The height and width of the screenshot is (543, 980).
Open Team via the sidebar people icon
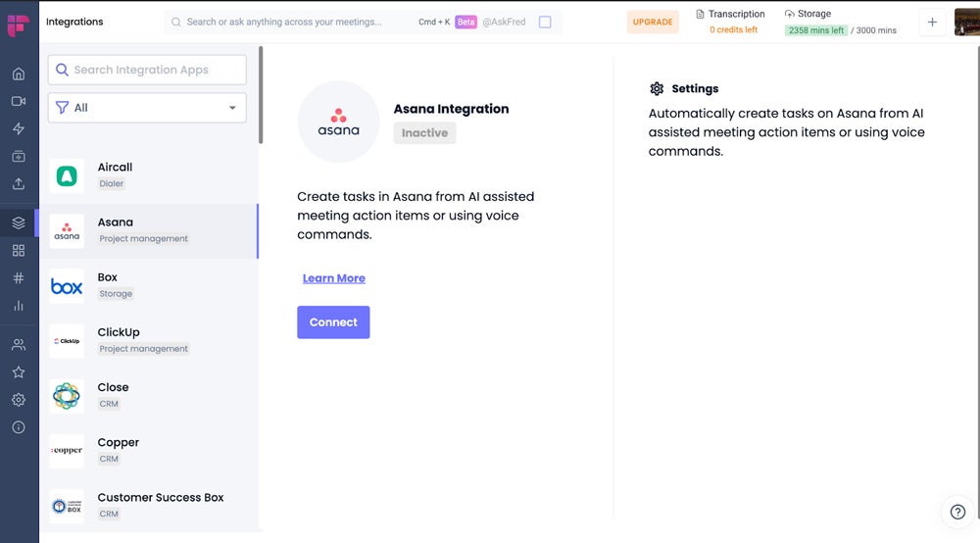click(x=19, y=344)
